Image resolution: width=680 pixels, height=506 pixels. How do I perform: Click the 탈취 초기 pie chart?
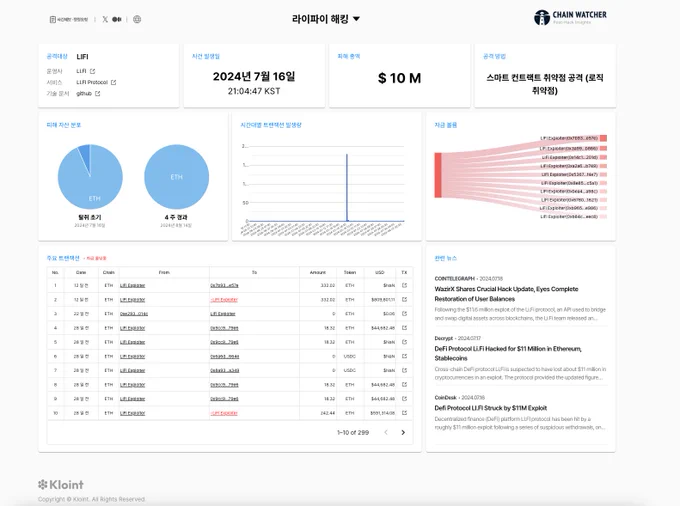[90, 177]
